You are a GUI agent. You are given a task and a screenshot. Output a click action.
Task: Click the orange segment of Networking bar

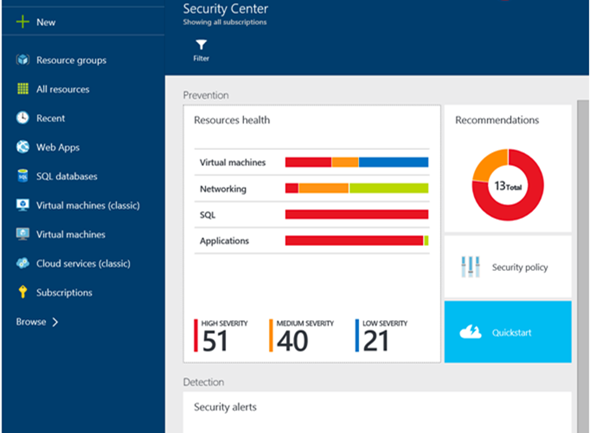click(324, 188)
